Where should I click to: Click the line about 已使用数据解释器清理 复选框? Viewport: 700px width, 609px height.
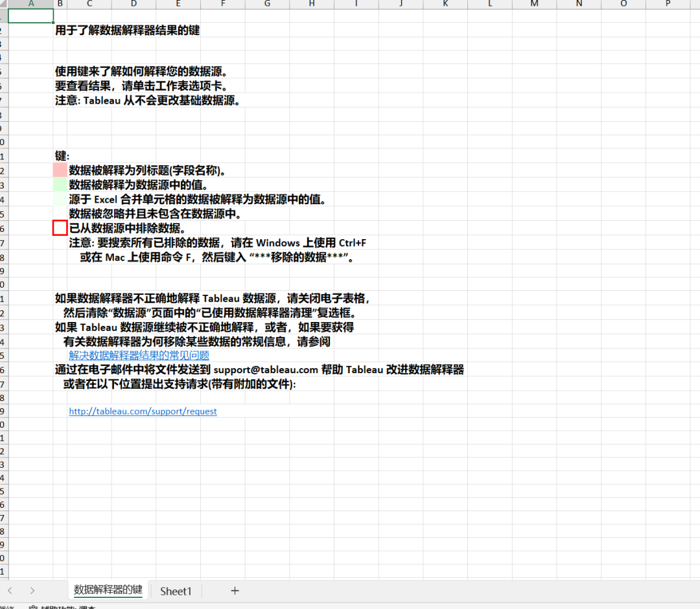210,313
